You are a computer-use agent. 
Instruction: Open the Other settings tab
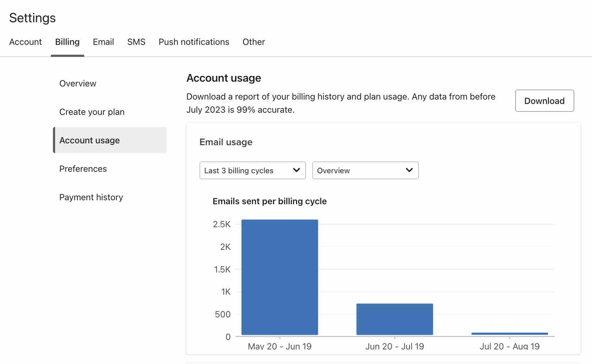click(254, 42)
